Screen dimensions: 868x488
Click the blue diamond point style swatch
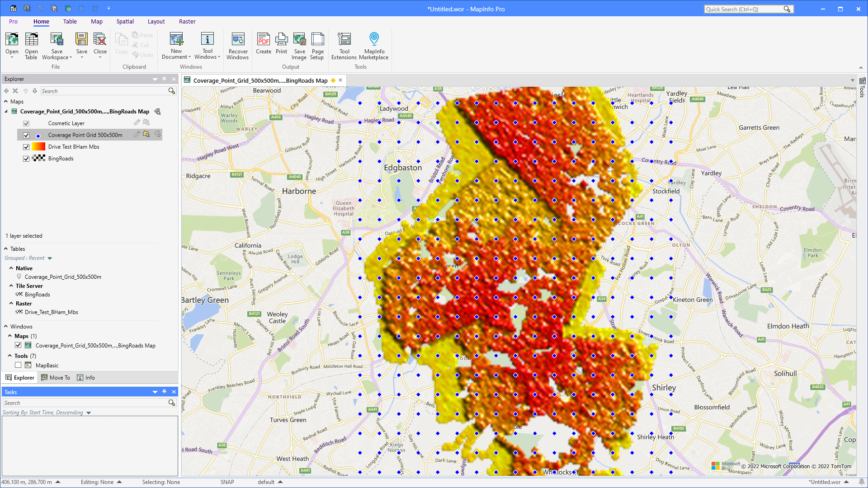[38, 135]
